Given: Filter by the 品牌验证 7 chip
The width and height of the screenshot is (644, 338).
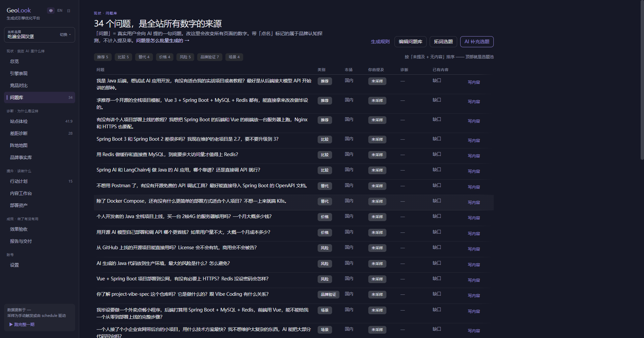Looking at the screenshot, I should coord(210,57).
